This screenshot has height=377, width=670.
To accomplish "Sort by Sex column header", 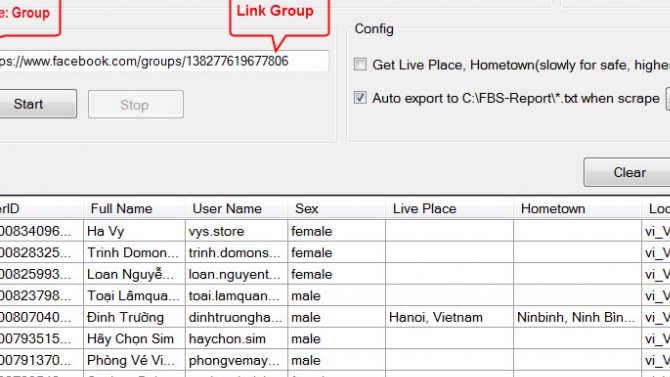I will pos(337,209).
